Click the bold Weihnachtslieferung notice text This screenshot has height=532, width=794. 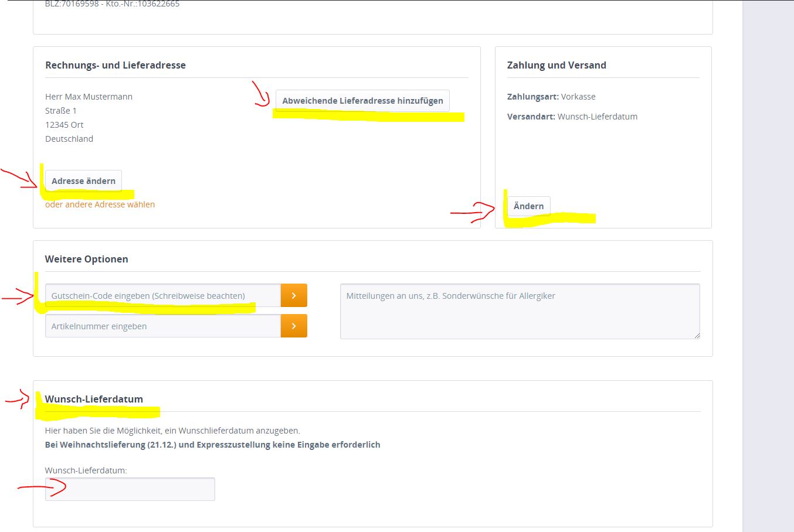pyautogui.click(x=212, y=445)
